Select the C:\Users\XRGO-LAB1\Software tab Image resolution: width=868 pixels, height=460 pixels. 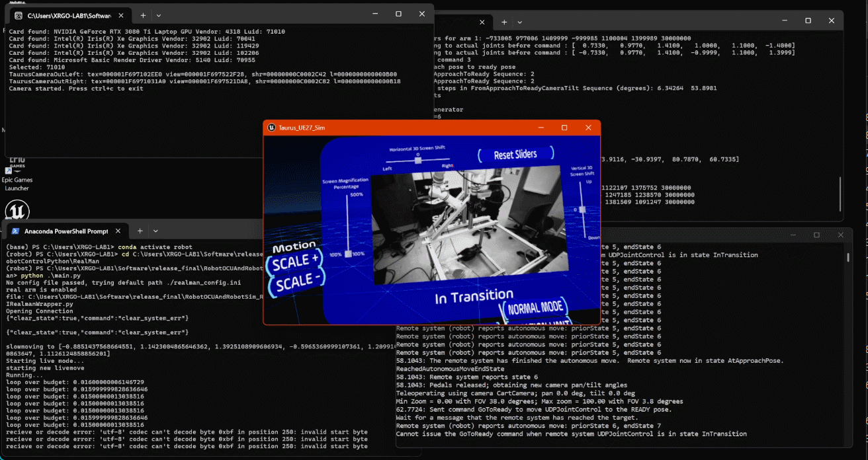(x=69, y=15)
